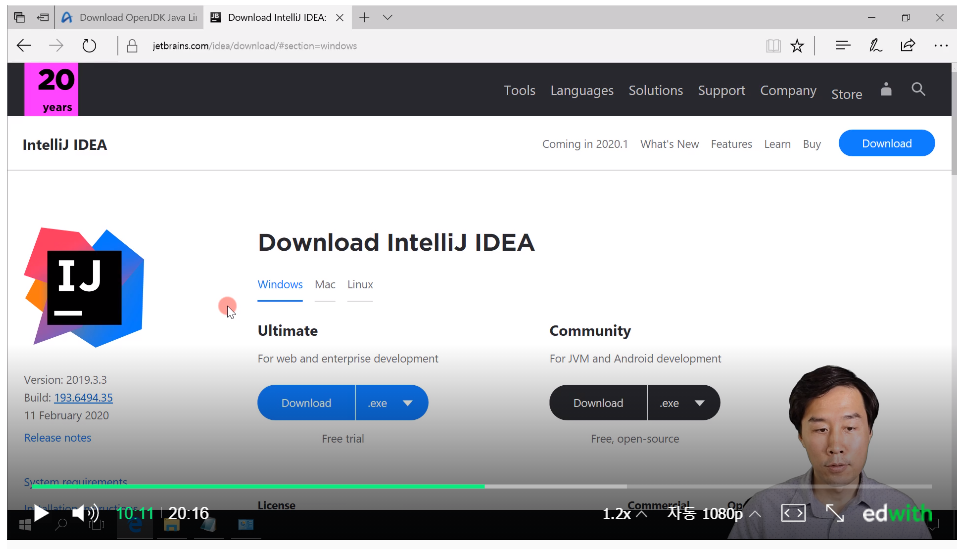This screenshot has height=549, width=963.
Task: Click the 11 February 2020 date
Action: pyautogui.click(x=66, y=416)
